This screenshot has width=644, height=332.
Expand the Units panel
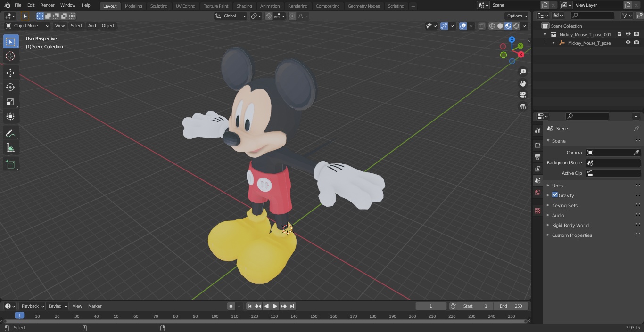coord(557,186)
